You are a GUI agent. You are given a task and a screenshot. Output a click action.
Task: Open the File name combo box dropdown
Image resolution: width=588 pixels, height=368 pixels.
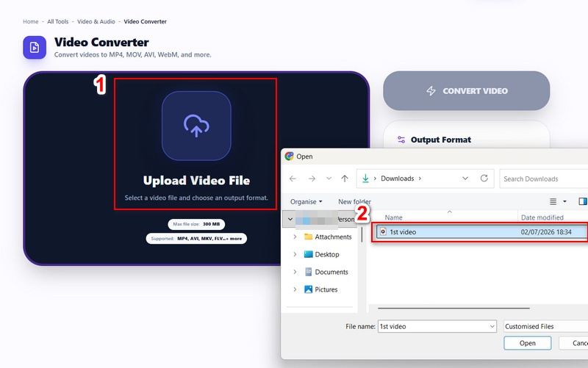[x=492, y=326]
